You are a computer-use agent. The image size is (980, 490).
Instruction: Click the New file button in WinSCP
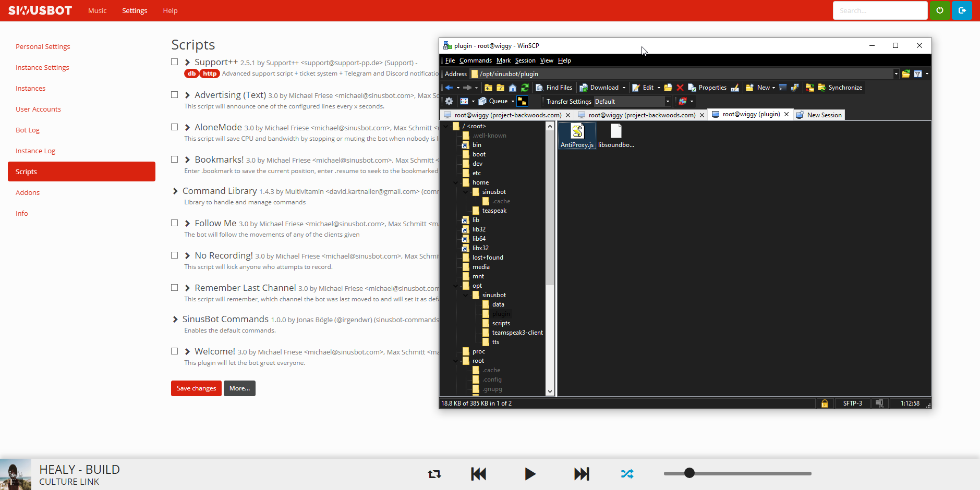coord(758,88)
